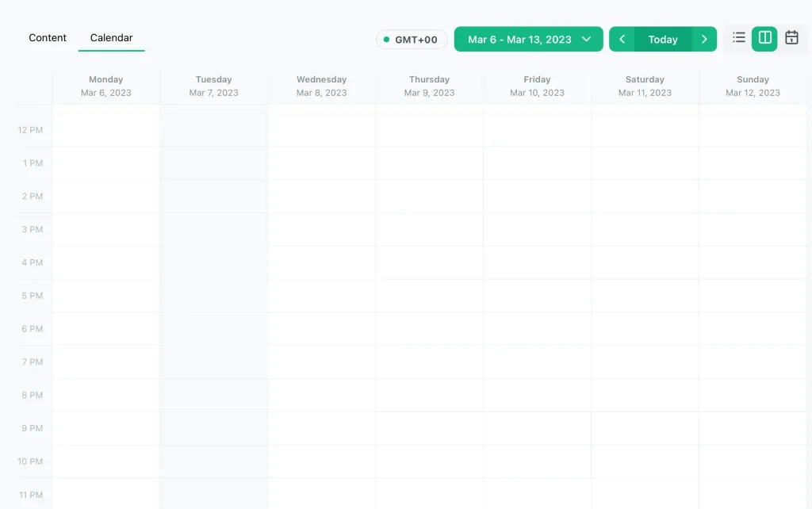Image resolution: width=812 pixels, height=509 pixels.
Task: Click the 3 PM slot on Wednesday
Action: pos(322,230)
